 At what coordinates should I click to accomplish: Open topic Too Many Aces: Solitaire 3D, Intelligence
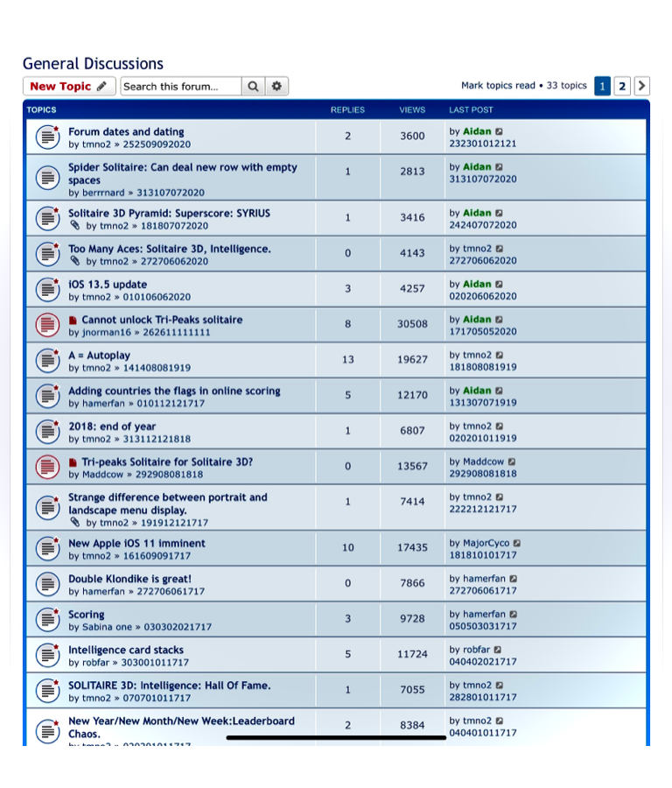[x=170, y=249]
